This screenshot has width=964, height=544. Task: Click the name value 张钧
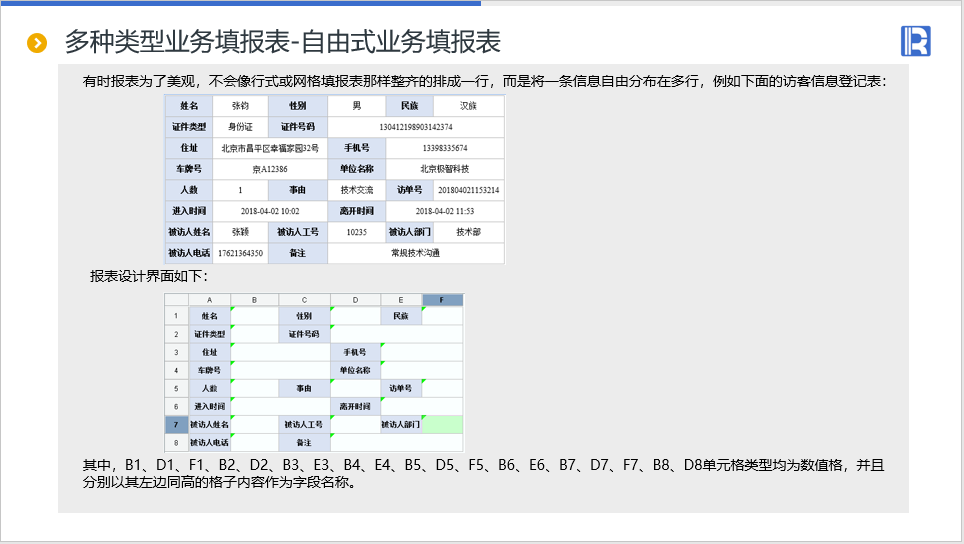240,106
